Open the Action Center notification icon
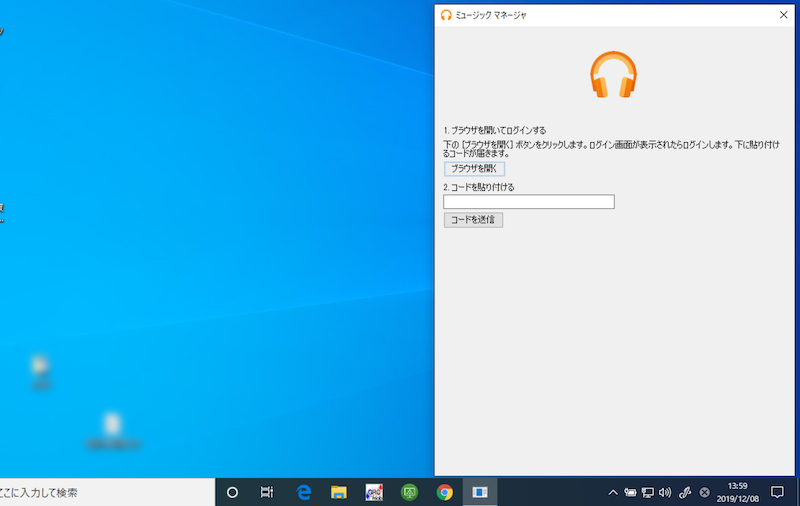Screen dimensions: 800x506 point(777,492)
